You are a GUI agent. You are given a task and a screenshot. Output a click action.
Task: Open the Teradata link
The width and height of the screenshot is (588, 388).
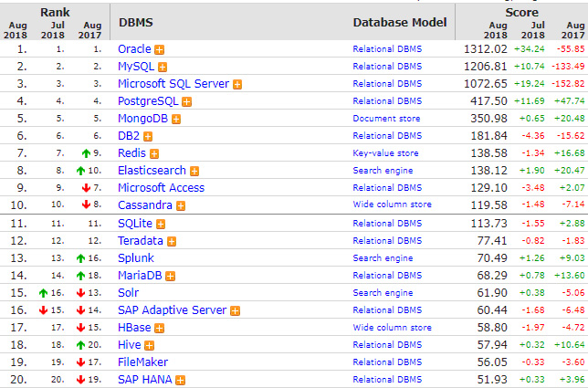click(141, 241)
